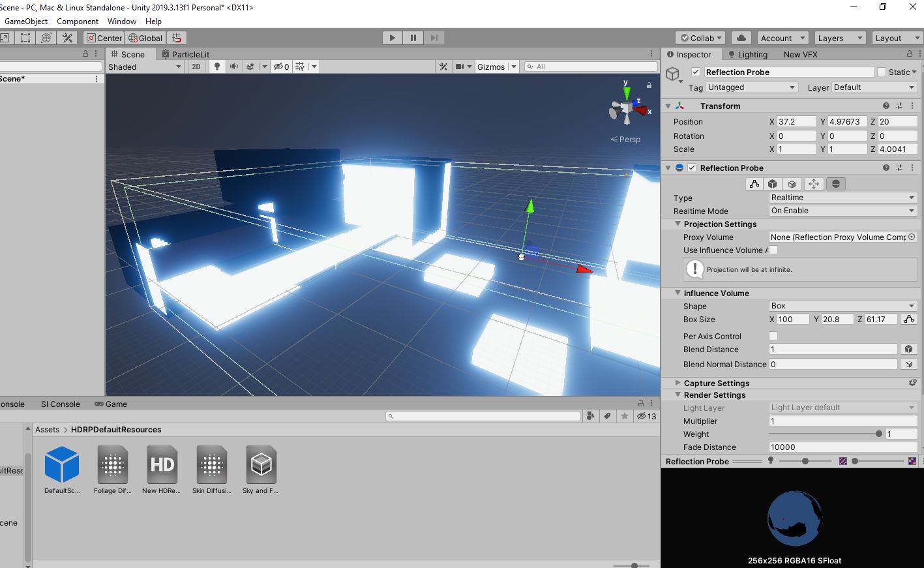Click the Assets breadcrumb link
This screenshot has width=924, height=568.
[x=47, y=429]
